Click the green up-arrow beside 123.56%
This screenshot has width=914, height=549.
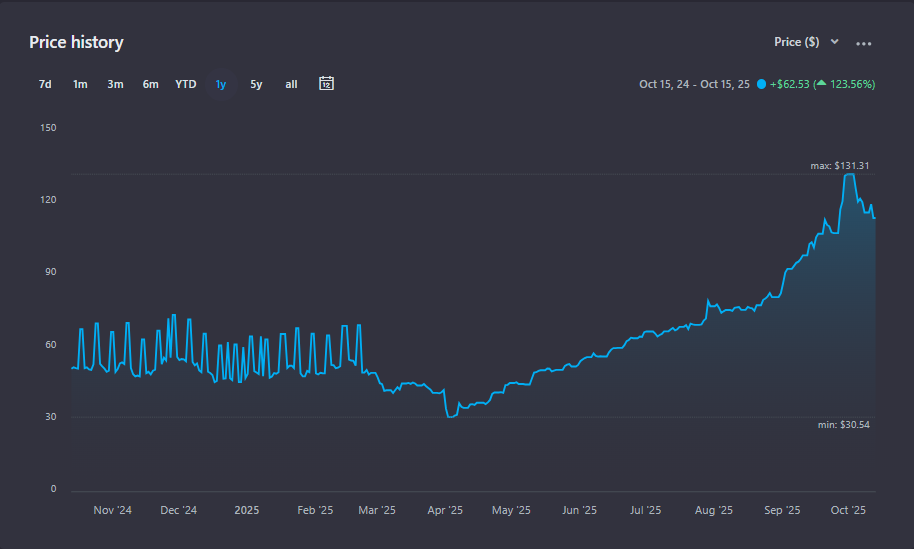[821, 84]
